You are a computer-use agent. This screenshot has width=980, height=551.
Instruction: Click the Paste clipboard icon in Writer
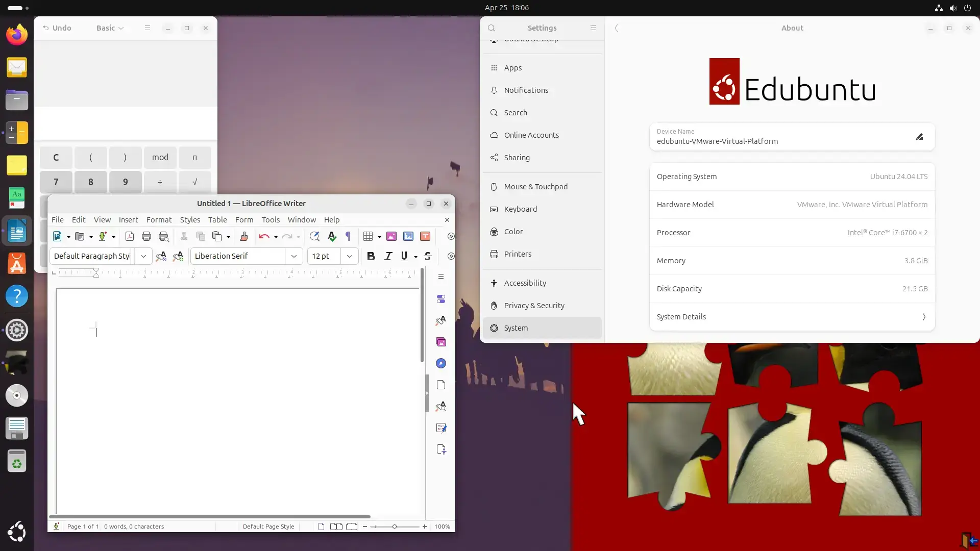click(217, 236)
